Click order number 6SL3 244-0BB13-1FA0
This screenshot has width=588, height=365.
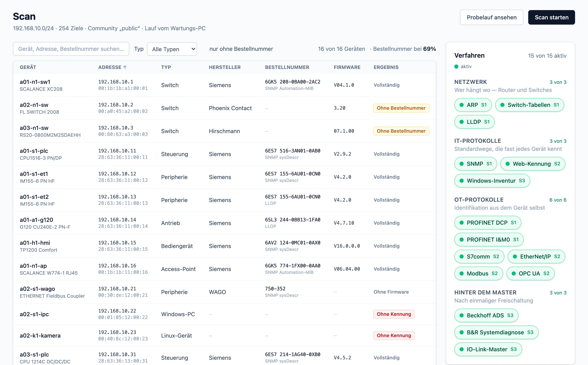292,220
